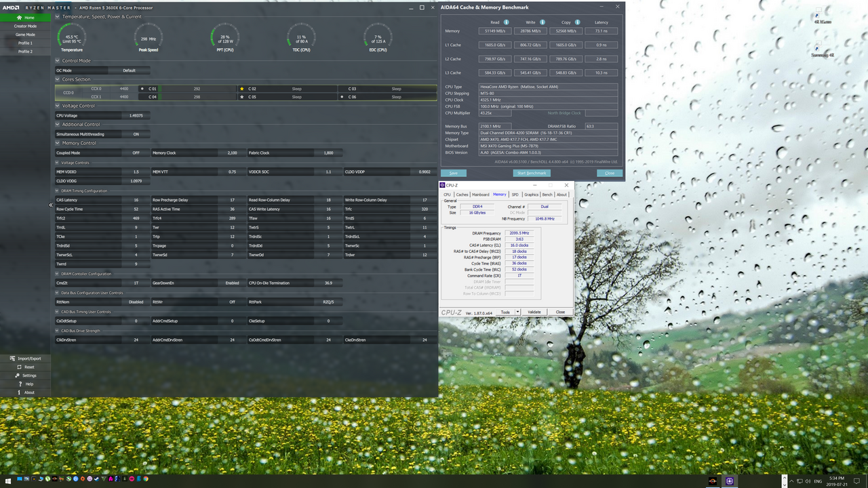Toggle Coupled Mode OFF value
The image size is (868, 488).
pos(136,153)
